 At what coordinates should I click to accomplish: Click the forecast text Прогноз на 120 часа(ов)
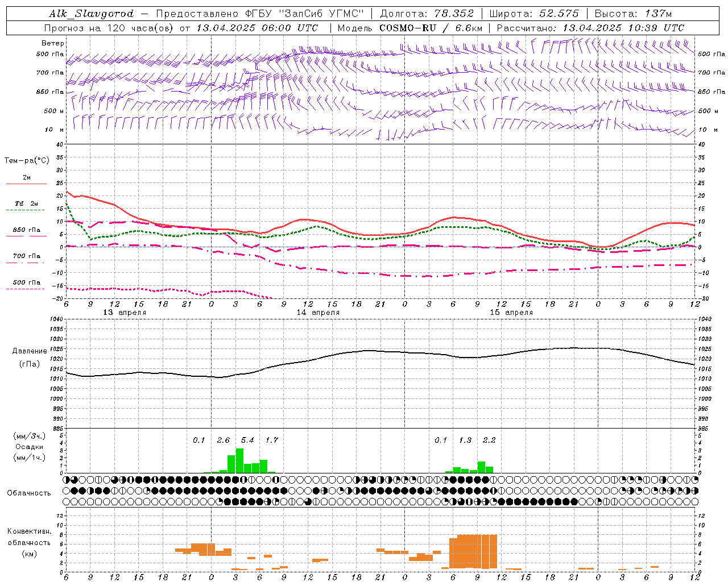(109, 28)
